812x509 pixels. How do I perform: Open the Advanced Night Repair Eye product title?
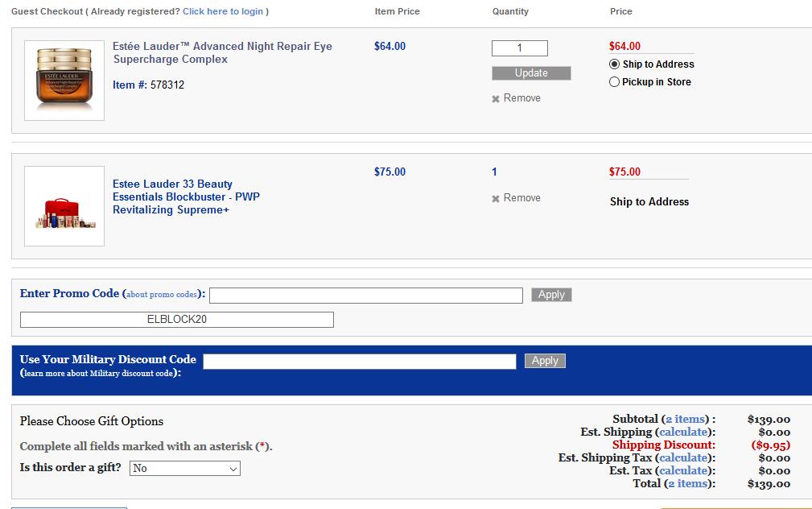coord(223,53)
